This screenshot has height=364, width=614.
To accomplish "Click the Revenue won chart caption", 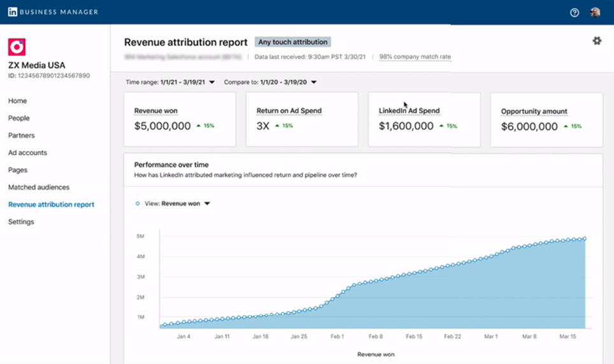I will (376, 354).
